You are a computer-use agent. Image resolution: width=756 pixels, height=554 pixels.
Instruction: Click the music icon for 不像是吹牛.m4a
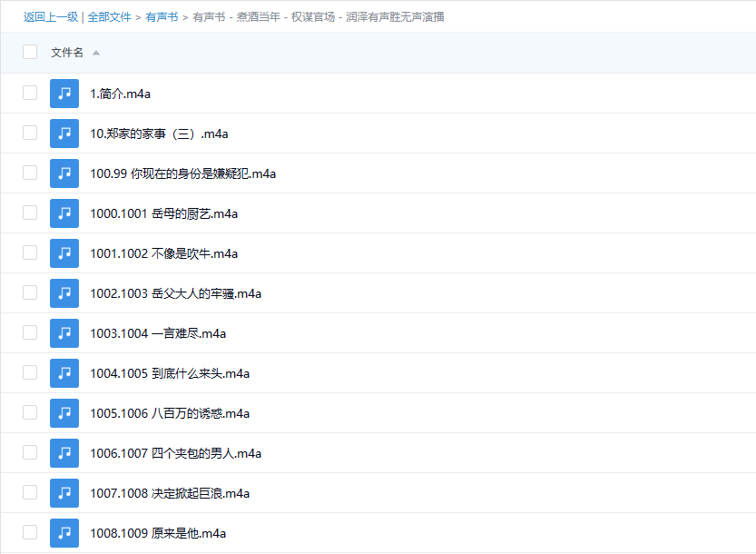click(64, 253)
